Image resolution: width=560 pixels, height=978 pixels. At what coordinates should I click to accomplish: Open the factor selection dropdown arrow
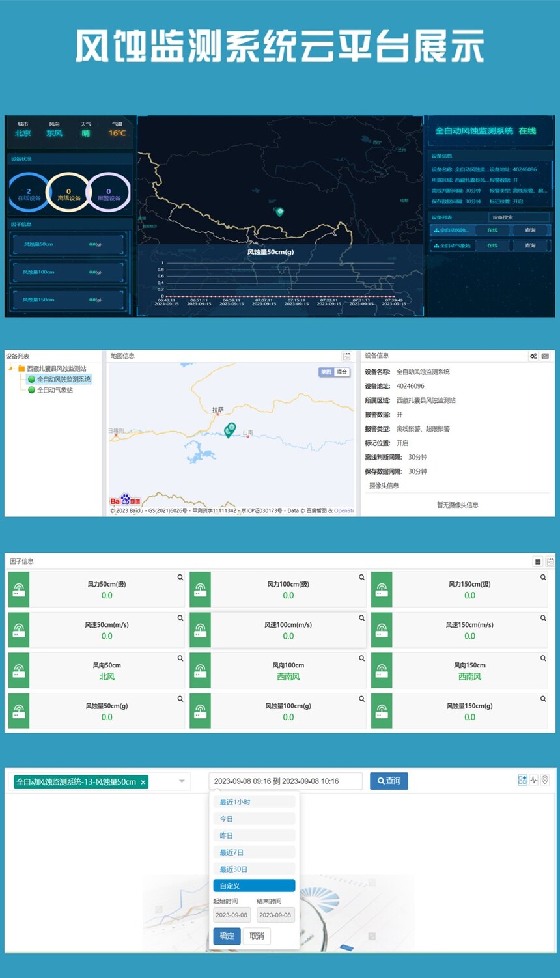[182, 781]
